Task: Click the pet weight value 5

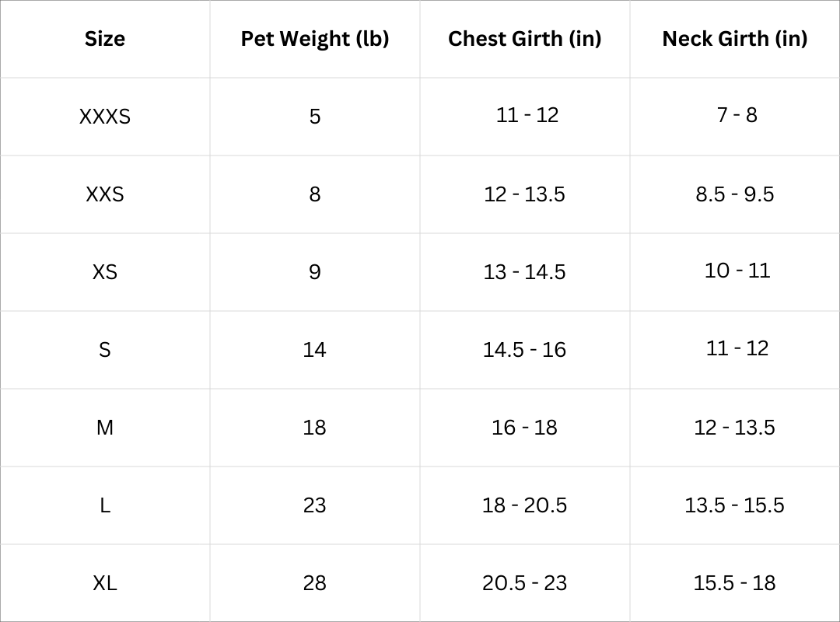Action: [x=314, y=117]
